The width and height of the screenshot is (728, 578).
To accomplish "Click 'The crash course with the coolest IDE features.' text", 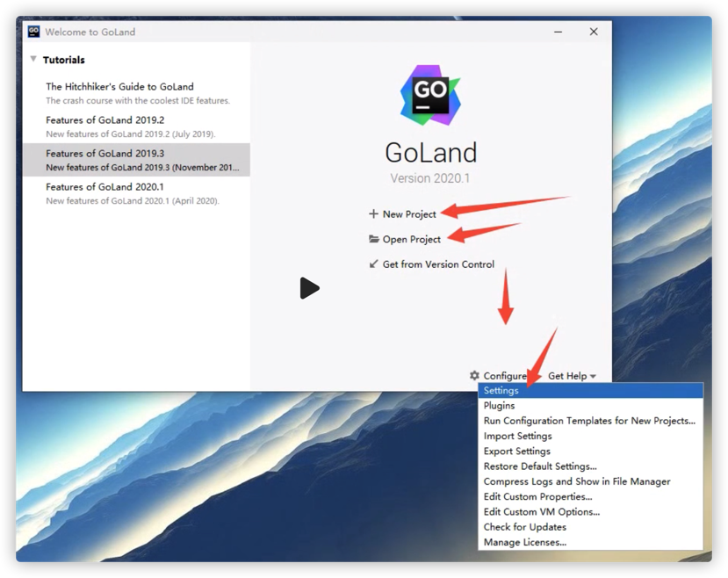I will click(138, 101).
